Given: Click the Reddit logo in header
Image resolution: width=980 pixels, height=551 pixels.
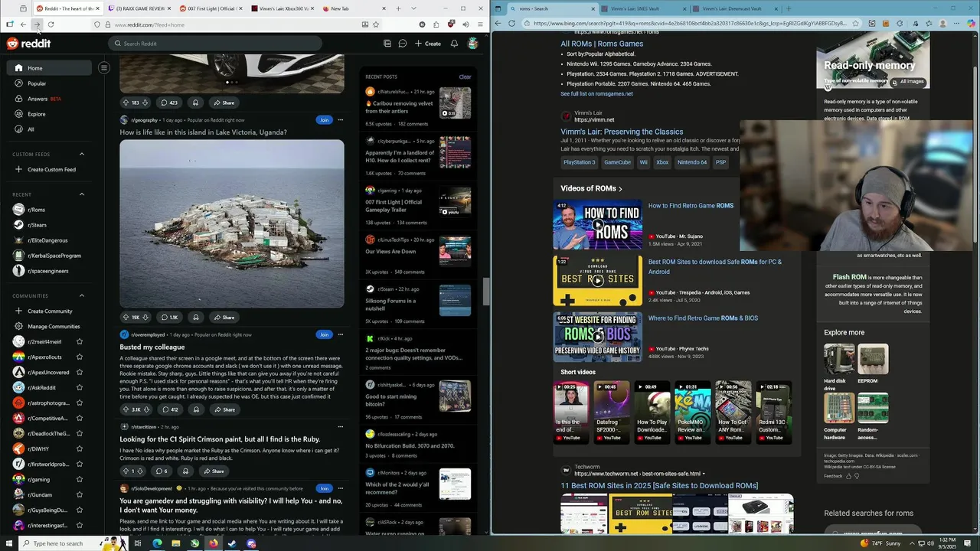Looking at the screenshot, I should point(28,44).
